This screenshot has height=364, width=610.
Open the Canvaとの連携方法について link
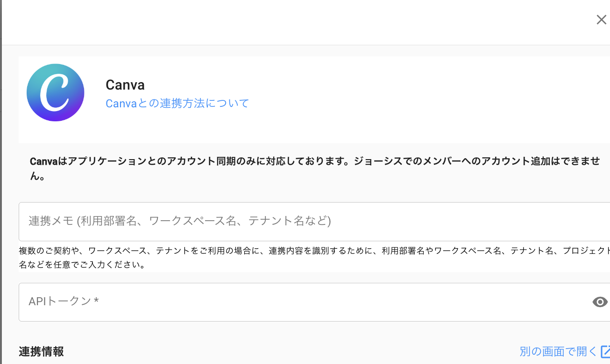177,103
